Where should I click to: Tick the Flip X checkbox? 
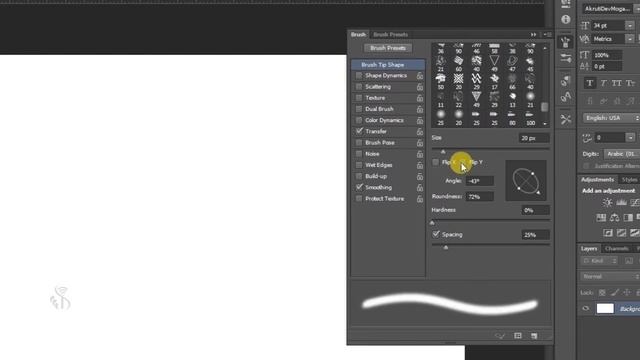tap(436, 162)
